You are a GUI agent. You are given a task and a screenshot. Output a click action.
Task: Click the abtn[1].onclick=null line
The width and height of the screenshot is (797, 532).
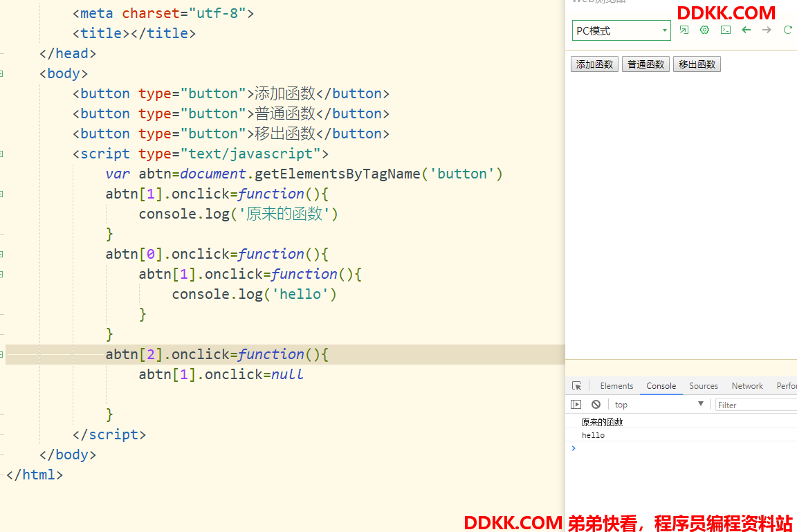[221, 374]
